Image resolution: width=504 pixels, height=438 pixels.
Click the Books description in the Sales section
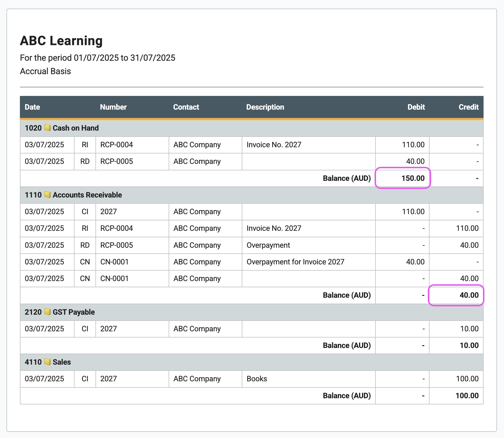(257, 379)
